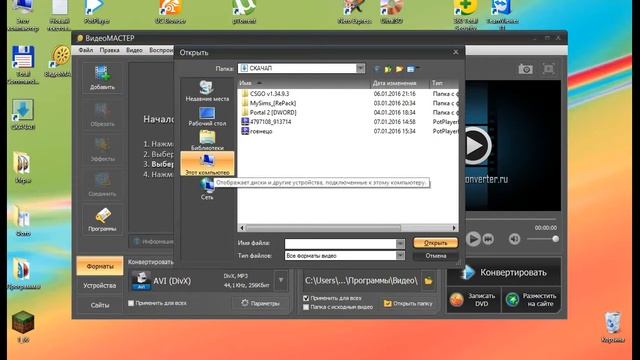Click the file list horizontal scrollbar
The image size is (640, 360).
pos(323,228)
